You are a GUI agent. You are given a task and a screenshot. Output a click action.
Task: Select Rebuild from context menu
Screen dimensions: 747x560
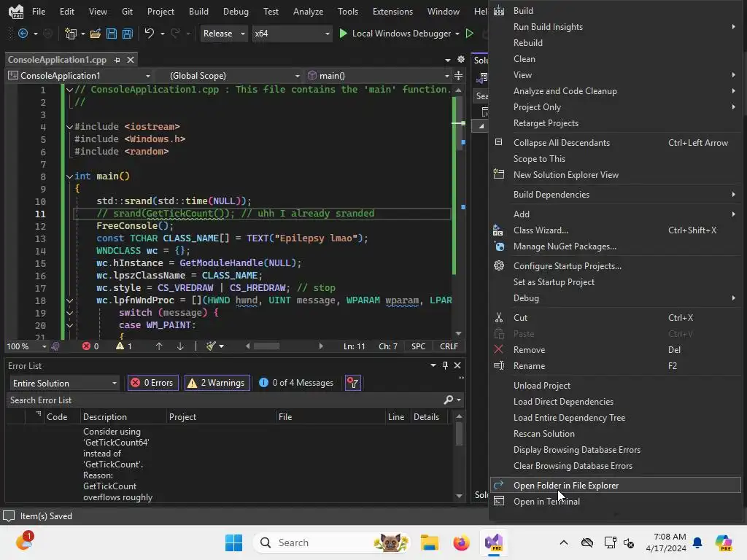616,43
